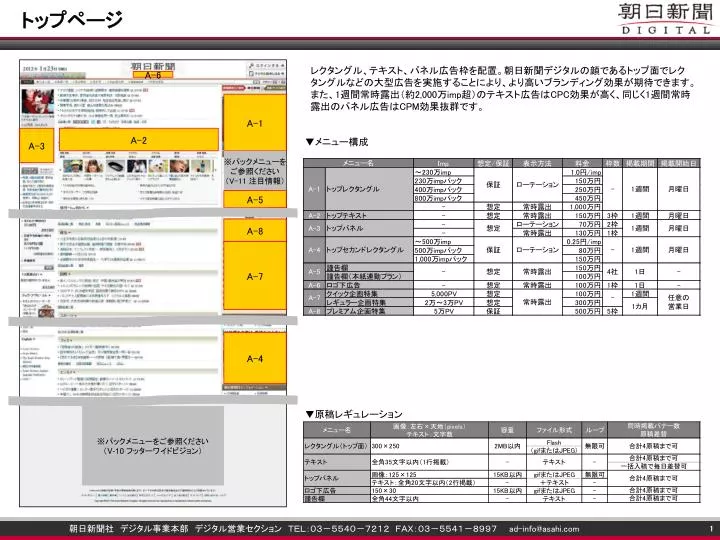Click the 朝日新聞 DIGITAL logo

pos(665,18)
